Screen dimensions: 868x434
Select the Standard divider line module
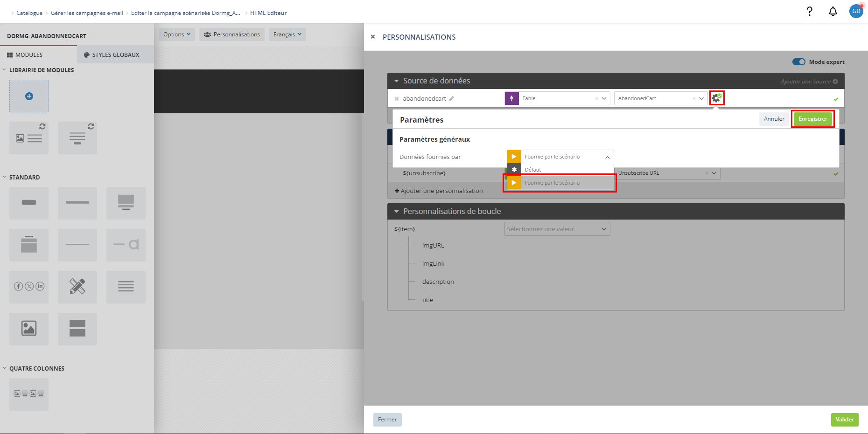click(77, 202)
